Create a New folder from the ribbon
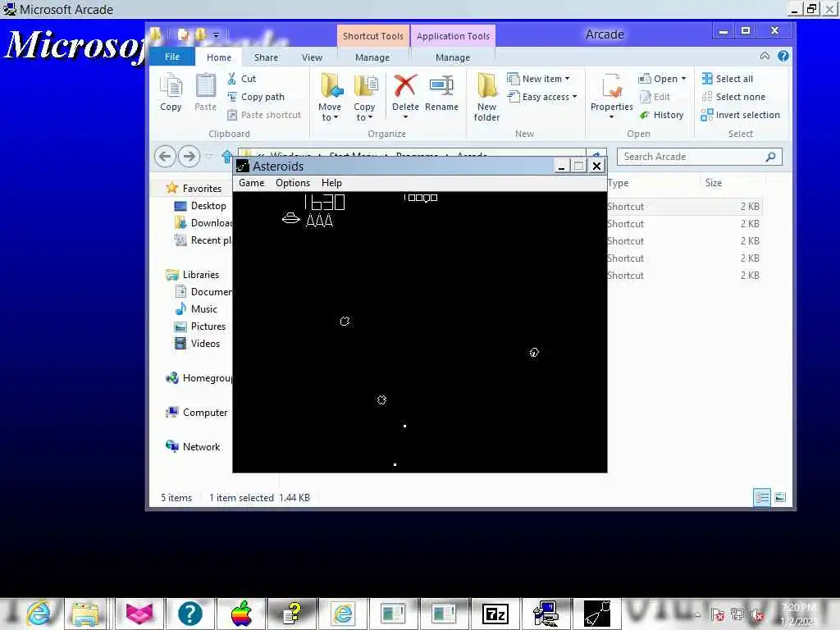 (486, 97)
